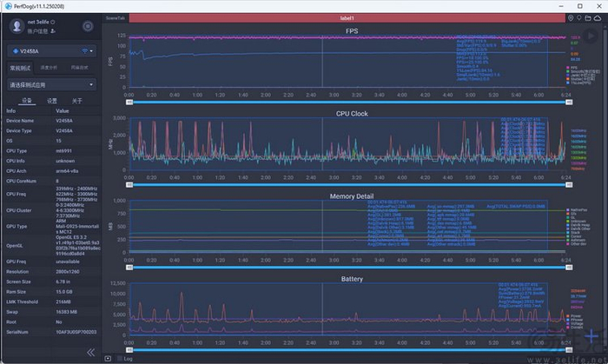Click the cloud upload icon

click(599, 17)
